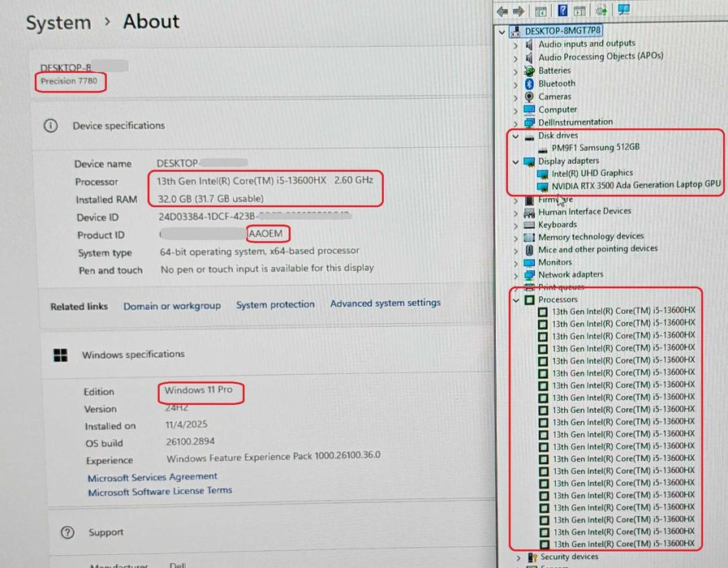Click the Computer monitor icon in device tree
This screenshot has width=728, height=568.
click(529, 110)
